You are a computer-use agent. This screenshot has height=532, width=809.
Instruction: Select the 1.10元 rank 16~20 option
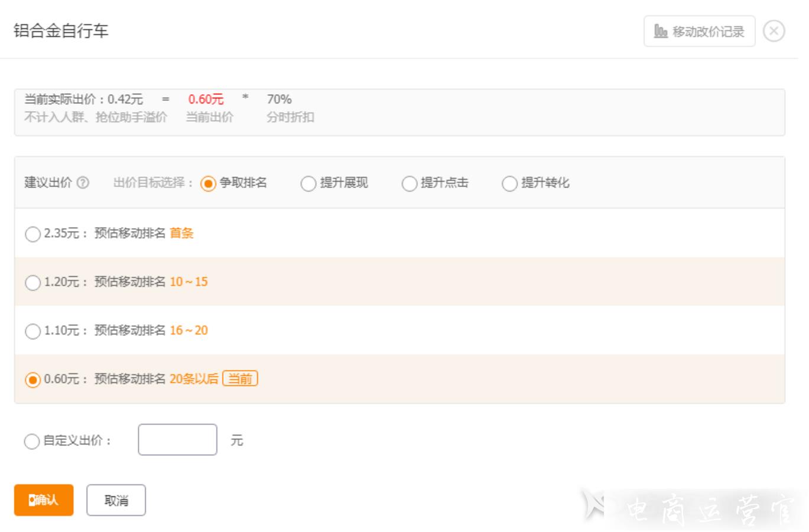pos(33,331)
